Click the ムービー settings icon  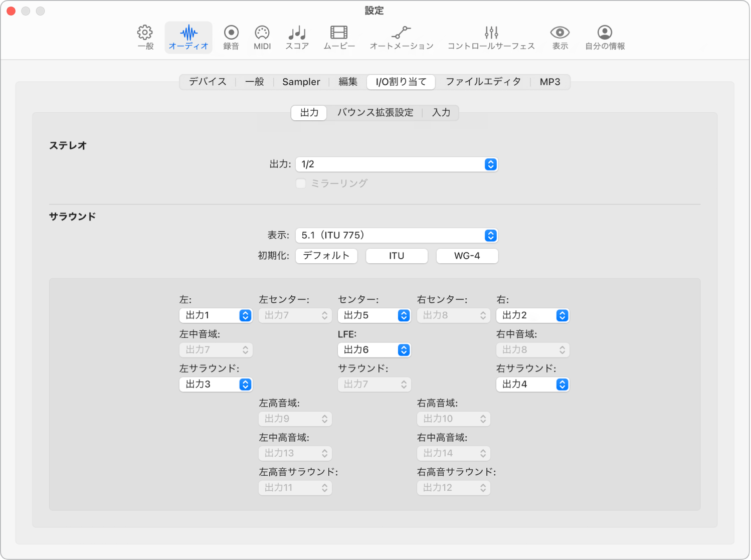point(338,37)
